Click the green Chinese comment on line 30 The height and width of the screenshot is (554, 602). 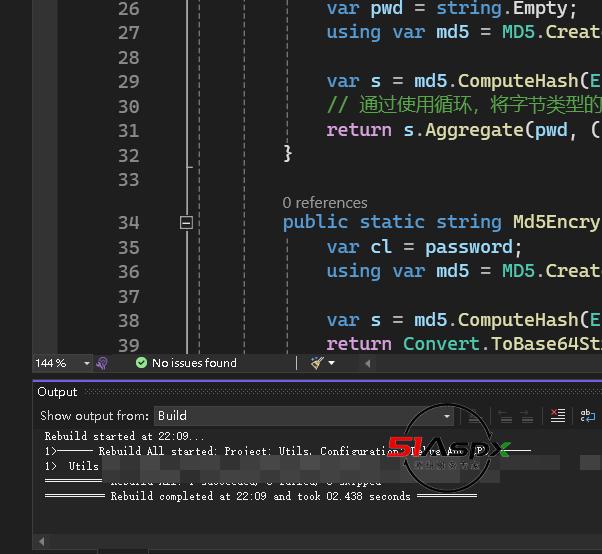464,106
